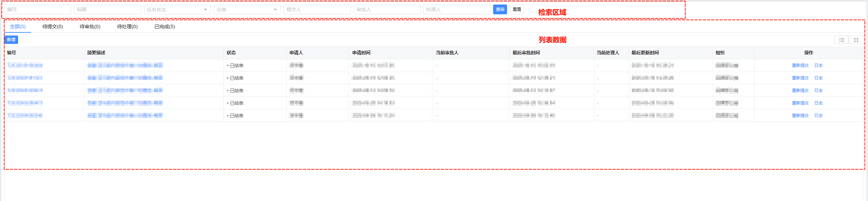This screenshot has width=868, height=201.
Task: Switch to the 待提交(0) tab
Action: (x=53, y=26)
